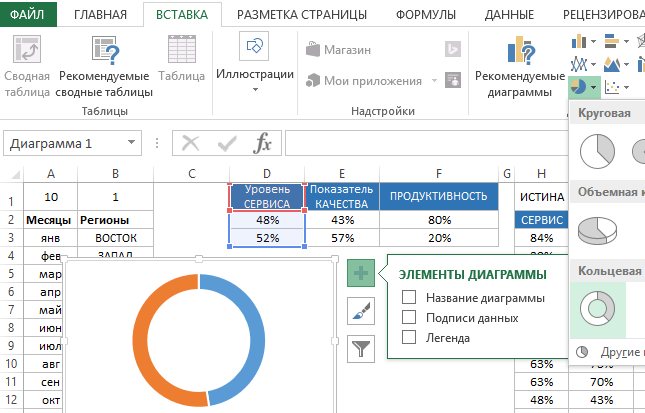Viewport: 645px width, 413px height.
Task: Select cell containing 57%
Action: (342, 238)
